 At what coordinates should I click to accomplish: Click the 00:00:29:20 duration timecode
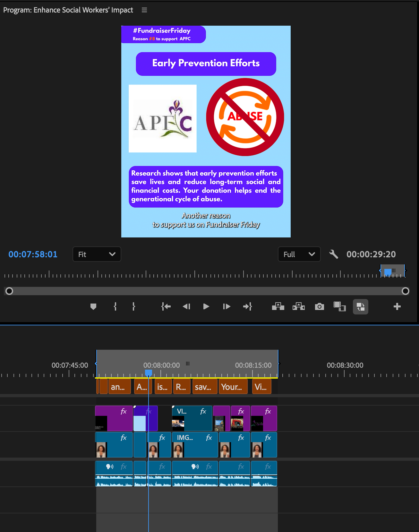(371, 254)
